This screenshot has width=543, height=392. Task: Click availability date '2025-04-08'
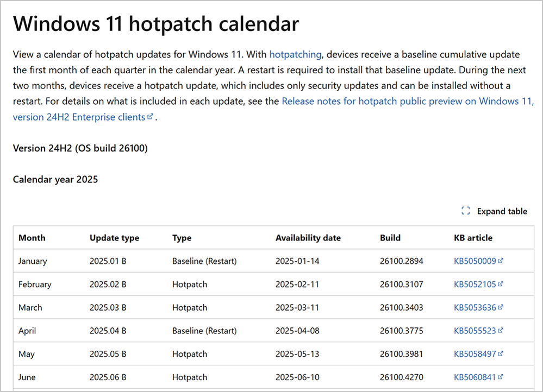coord(297,331)
